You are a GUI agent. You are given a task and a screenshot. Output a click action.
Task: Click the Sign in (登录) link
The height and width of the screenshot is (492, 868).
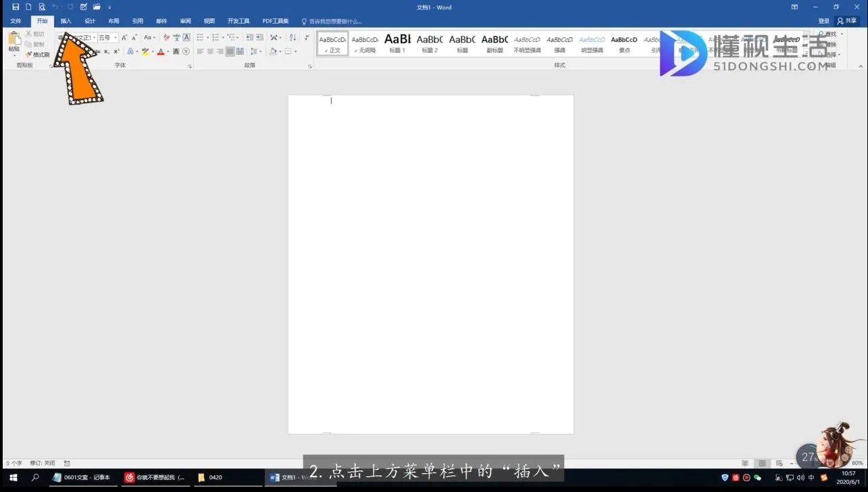[823, 21]
